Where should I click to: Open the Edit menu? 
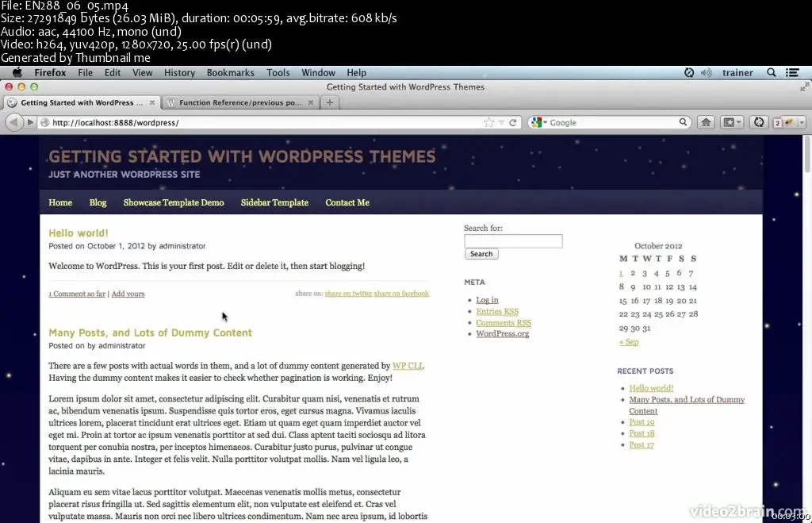[113, 72]
